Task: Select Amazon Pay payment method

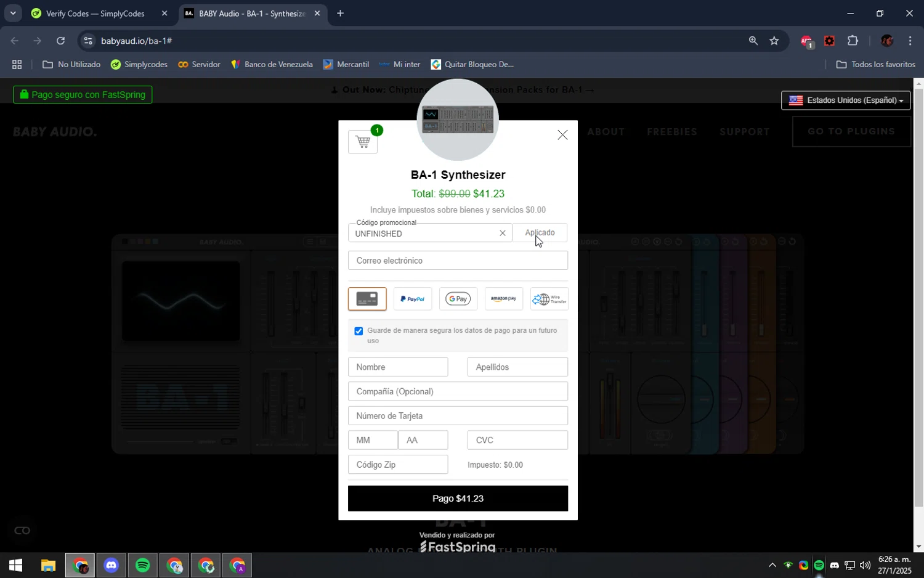Action: click(504, 299)
